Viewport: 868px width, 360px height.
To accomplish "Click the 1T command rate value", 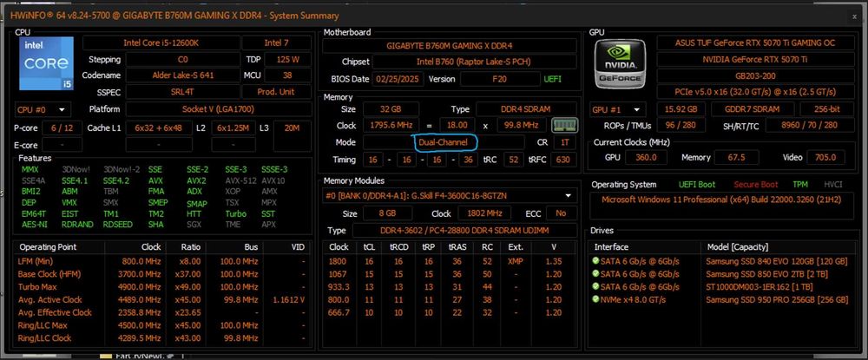I will [x=565, y=142].
